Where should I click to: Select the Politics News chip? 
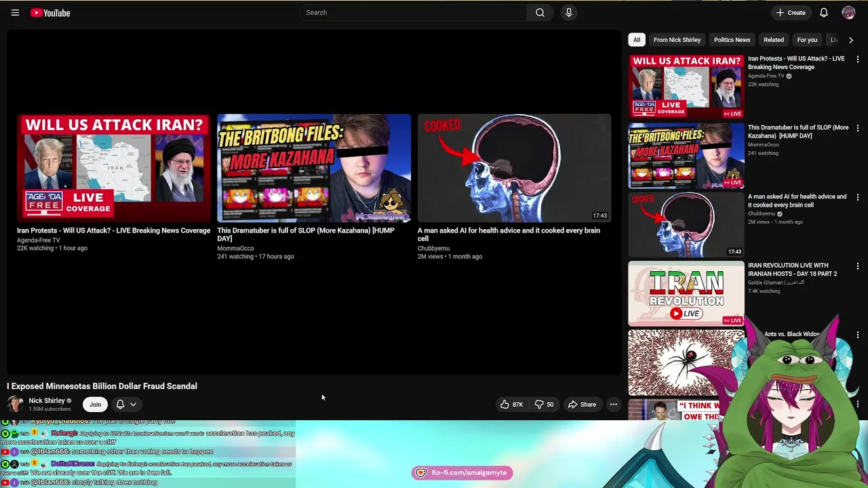pos(732,40)
